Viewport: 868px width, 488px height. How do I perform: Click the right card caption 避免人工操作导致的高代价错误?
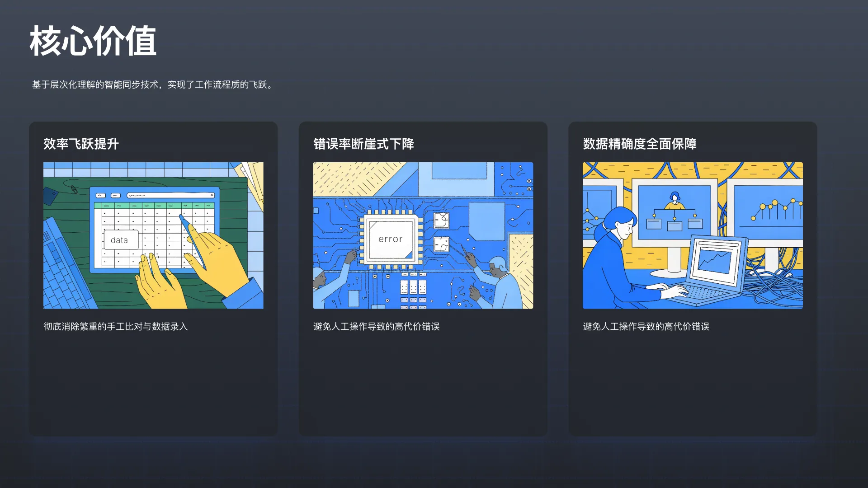tap(646, 326)
